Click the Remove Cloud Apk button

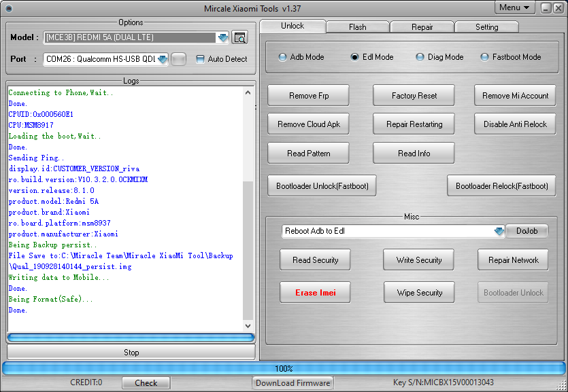(309, 124)
